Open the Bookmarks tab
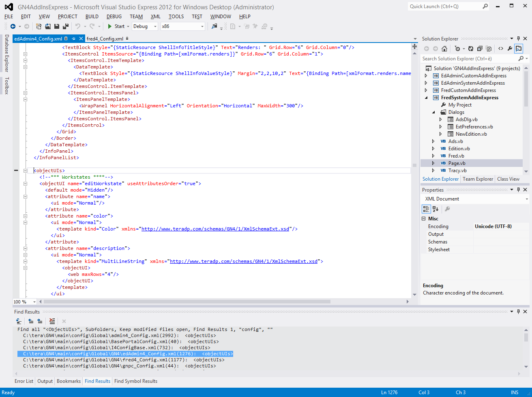 69,381
